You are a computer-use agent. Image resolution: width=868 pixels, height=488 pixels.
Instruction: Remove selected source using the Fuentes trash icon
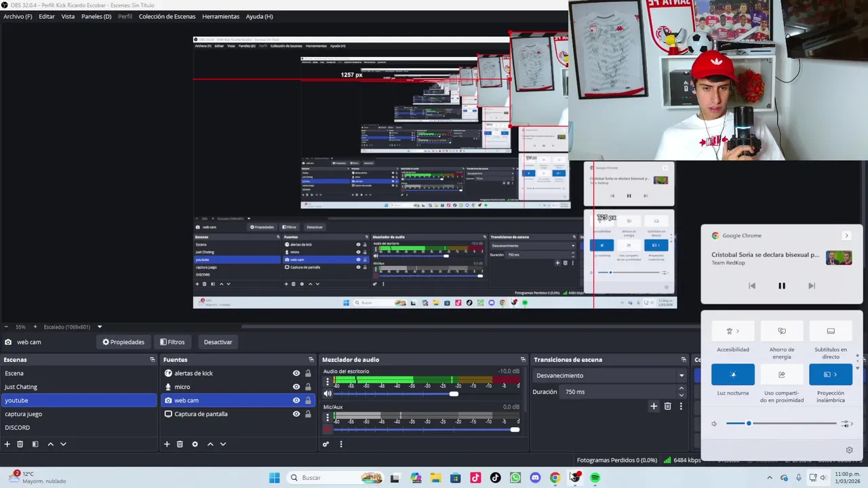(x=180, y=444)
